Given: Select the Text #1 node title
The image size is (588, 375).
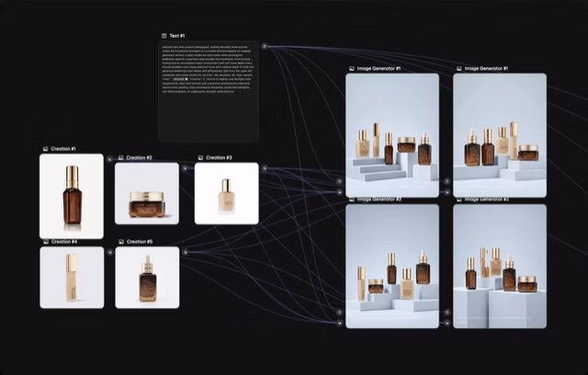Looking at the screenshot, I should (177, 36).
